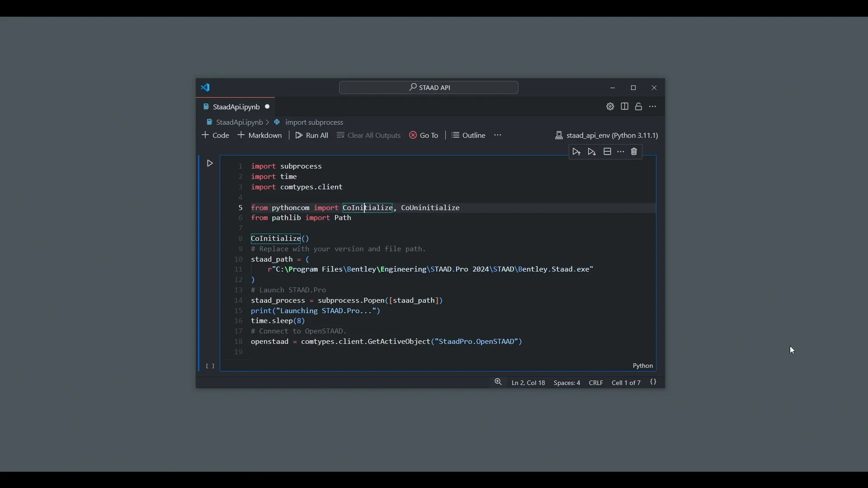The image size is (868, 488).
Task: Split the editor to the right
Action: (625, 107)
